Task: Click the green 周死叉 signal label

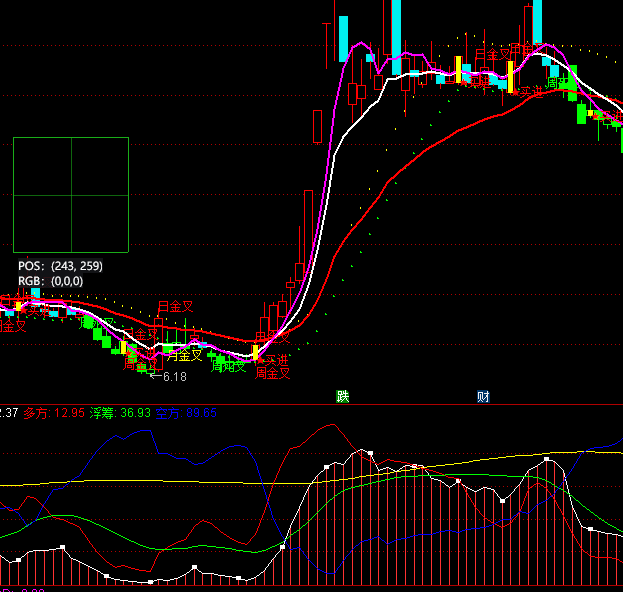Action: pos(229,367)
